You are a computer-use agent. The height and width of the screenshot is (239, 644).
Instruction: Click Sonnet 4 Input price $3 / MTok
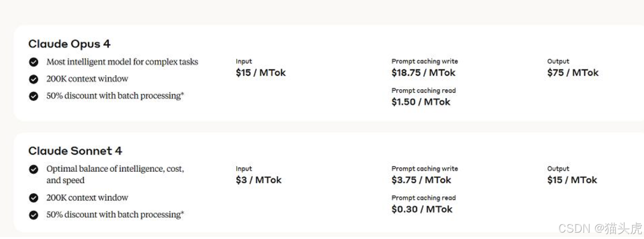[259, 180]
